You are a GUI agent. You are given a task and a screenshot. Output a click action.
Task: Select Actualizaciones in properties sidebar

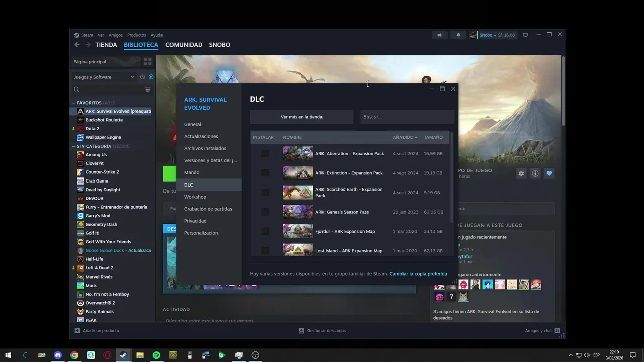click(x=209, y=136)
